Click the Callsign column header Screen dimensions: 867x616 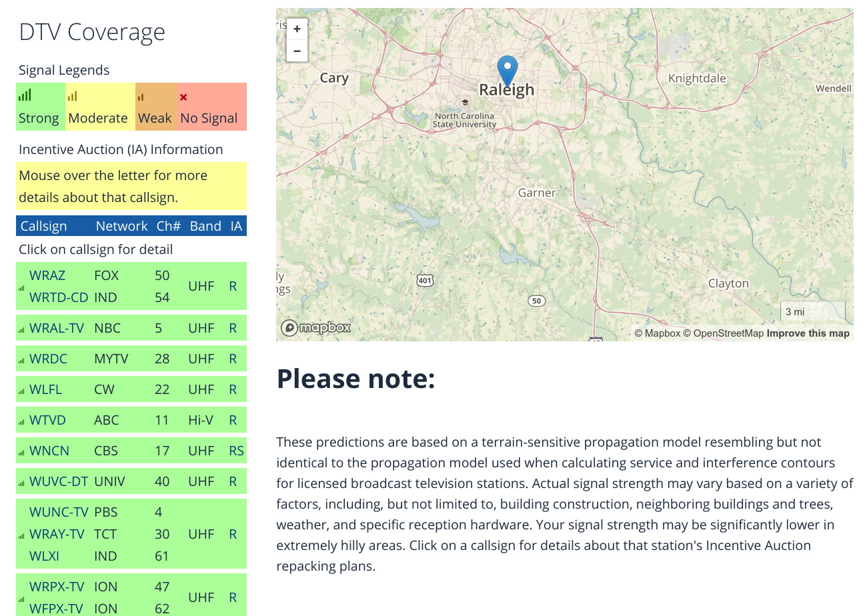point(44,226)
